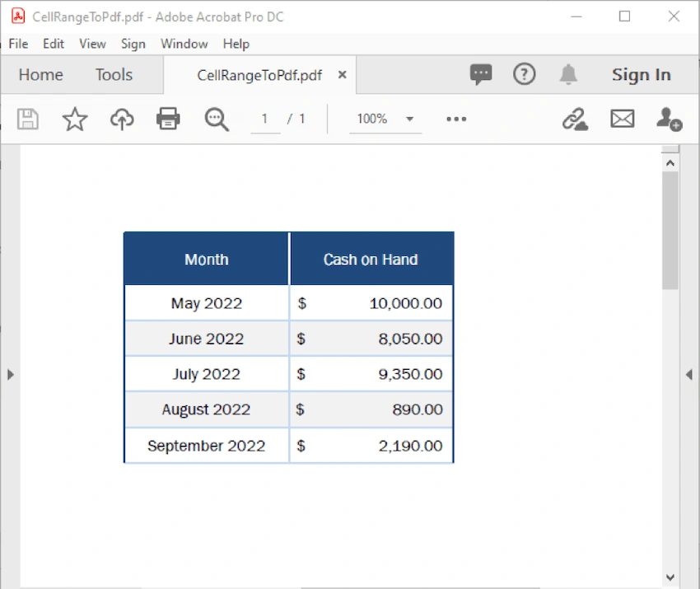
Task: Open the File menu
Action: 18,44
